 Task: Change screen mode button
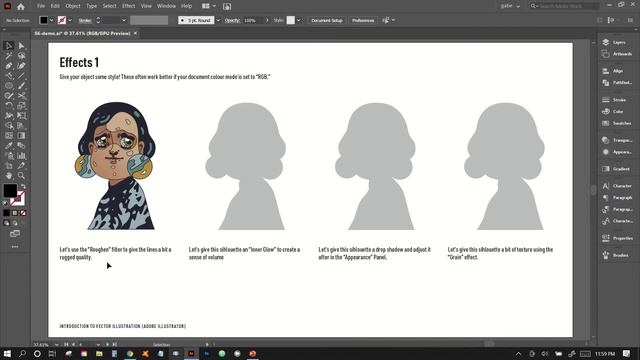(15, 233)
